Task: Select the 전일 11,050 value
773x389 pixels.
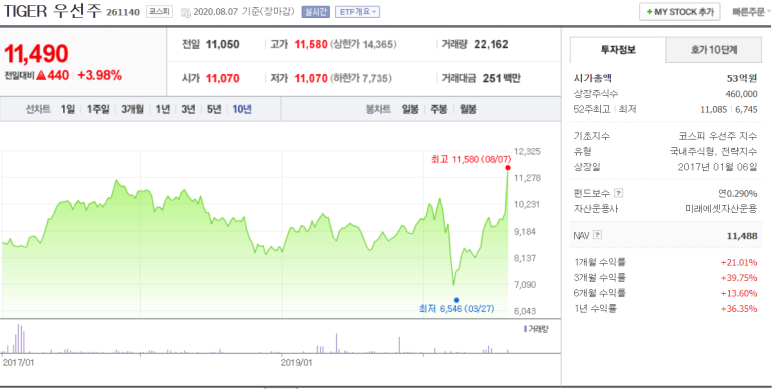Action: pos(222,44)
